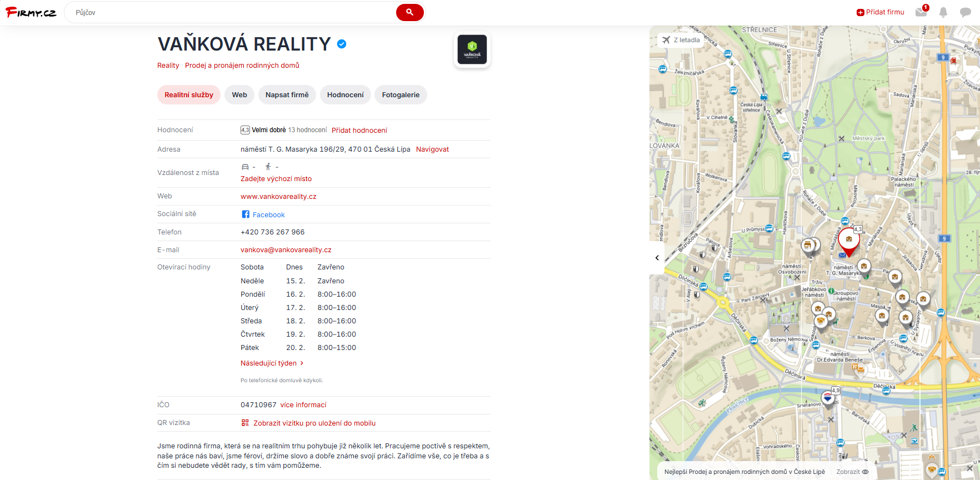Click the eye icon next to Zobrazit
Screen dimensions: 980x480
pos(865,472)
